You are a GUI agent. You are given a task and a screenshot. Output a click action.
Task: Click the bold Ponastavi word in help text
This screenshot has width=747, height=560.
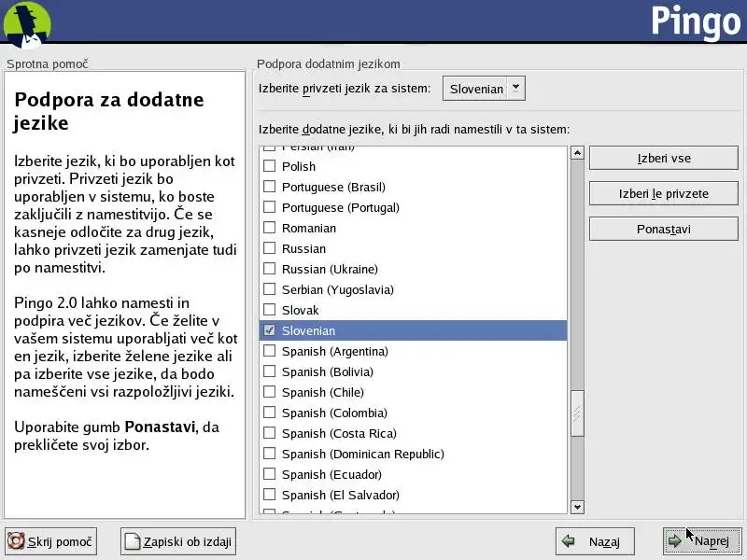pos(160,427)
